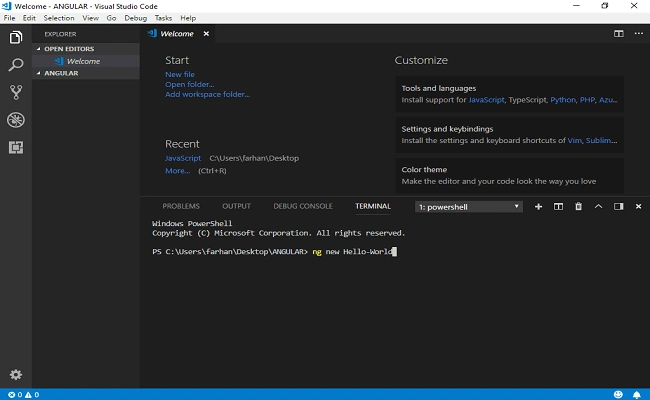Collapse the ANGULAR folder section

85,73
